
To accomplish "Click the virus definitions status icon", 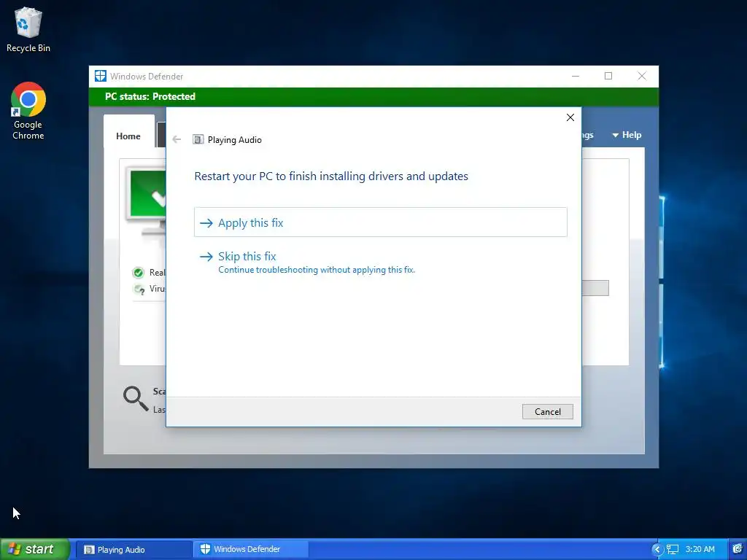I will [139, 289].
